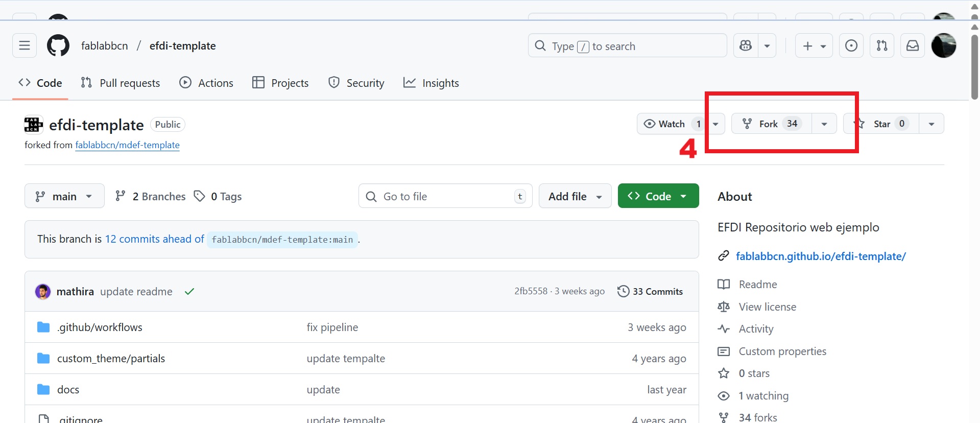
Task: Open the Add file dropdown
Action: pos(575,197)
